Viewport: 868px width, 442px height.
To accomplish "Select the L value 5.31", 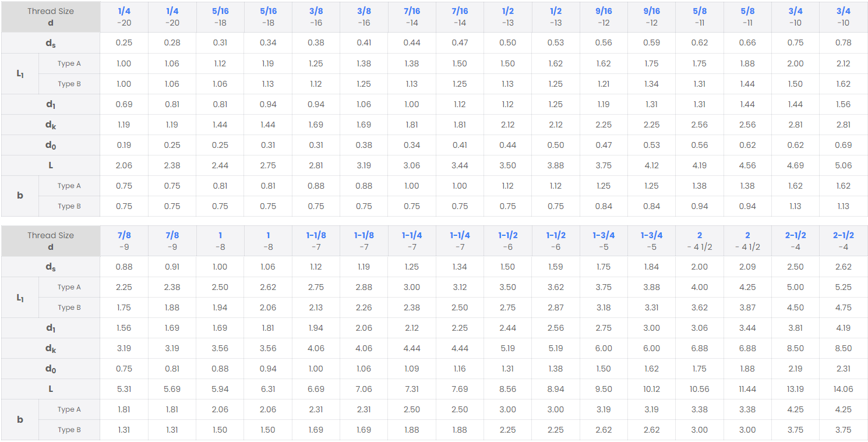I will pyautogui.click(x=124, y=389).
